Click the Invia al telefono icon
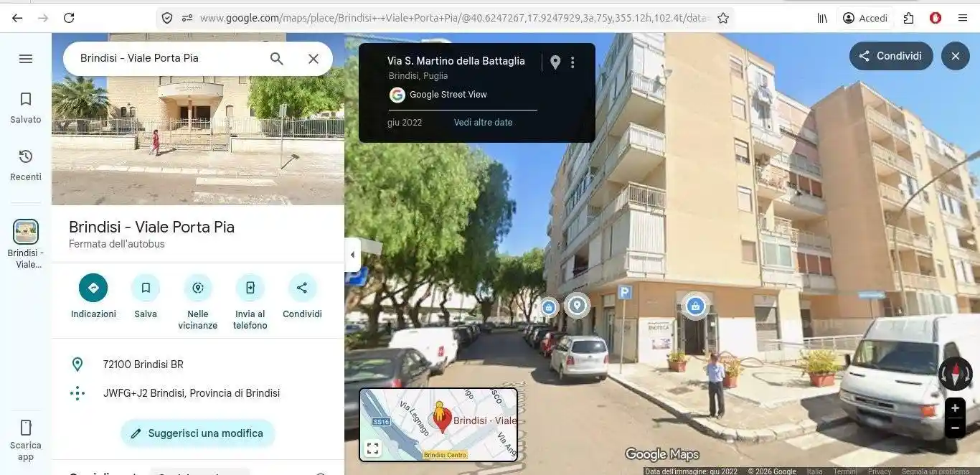Viewport: 980px width, 475px height. (250, 287)
